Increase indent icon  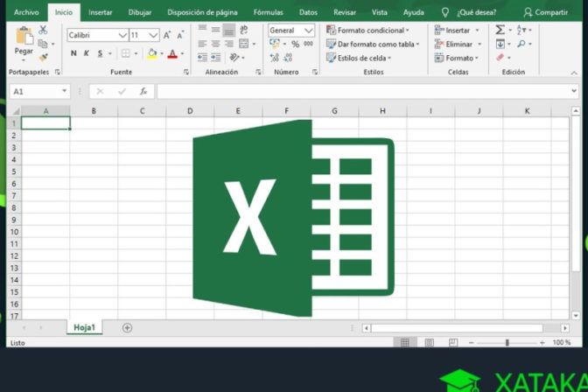coord(215,58)
